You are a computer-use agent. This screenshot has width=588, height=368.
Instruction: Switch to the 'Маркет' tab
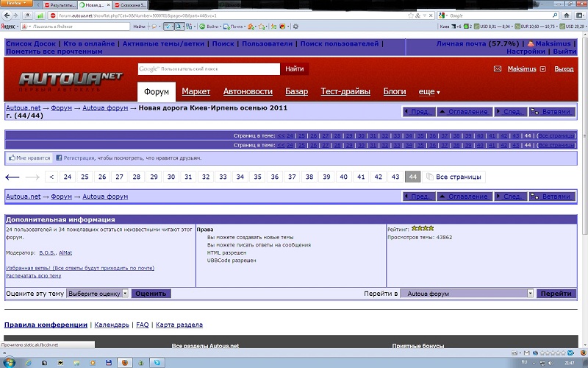pos(196,92)
